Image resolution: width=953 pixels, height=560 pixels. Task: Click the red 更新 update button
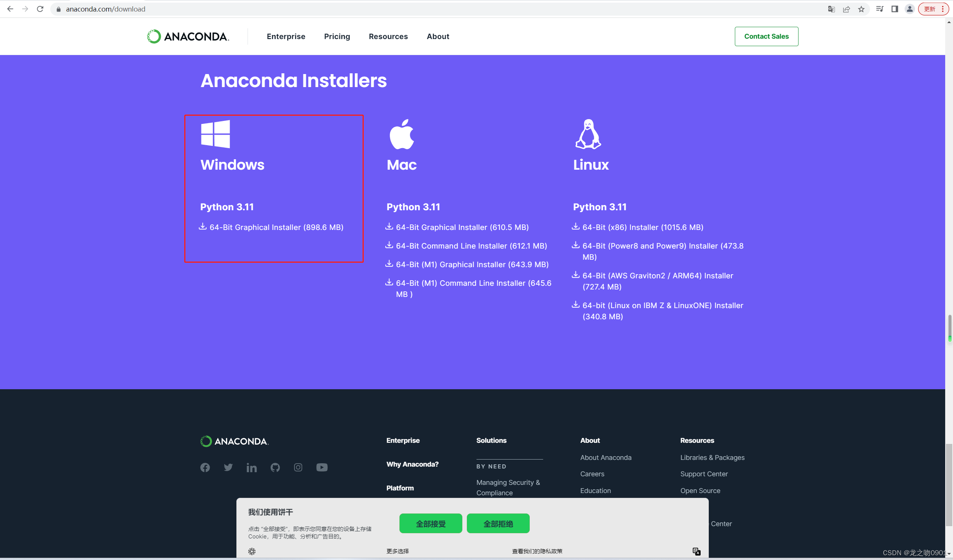(933, 9)
